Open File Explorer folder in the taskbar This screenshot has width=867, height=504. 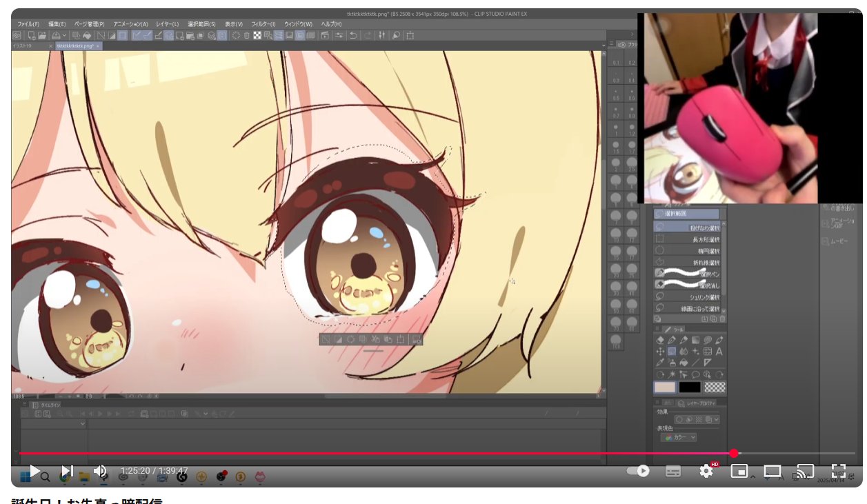(84, 476)
